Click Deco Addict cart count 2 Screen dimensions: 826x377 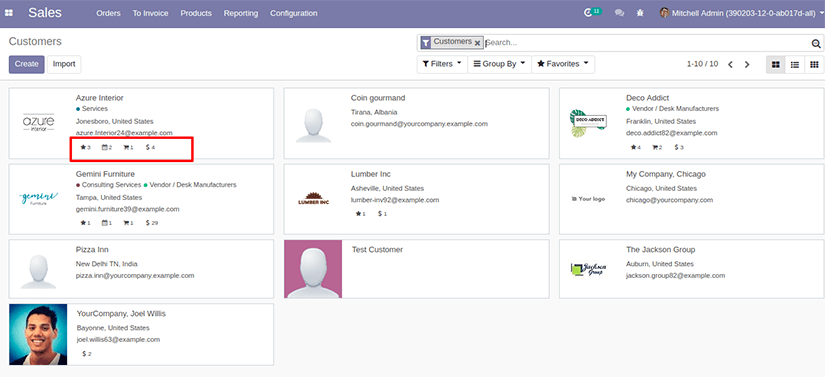[x=657, y=147]
